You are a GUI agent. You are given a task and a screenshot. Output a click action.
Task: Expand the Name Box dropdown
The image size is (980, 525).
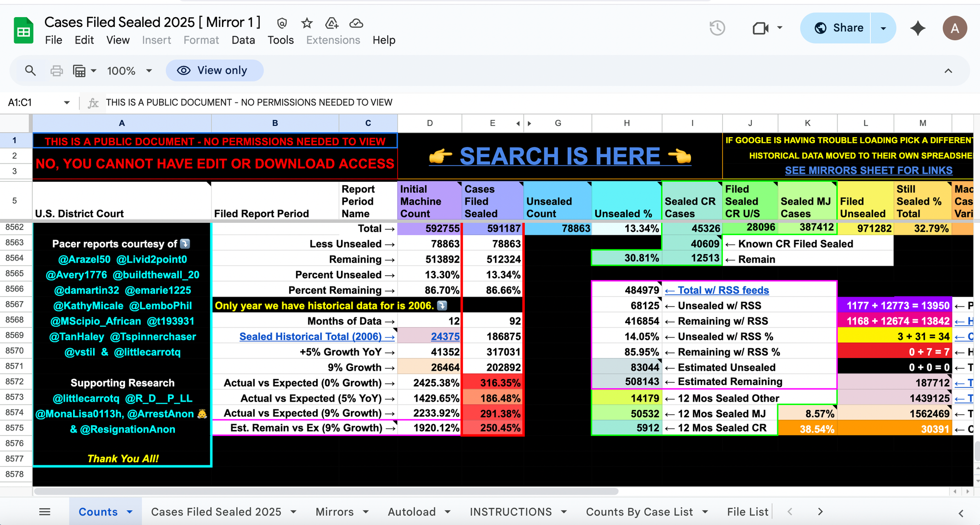[67, 102]
